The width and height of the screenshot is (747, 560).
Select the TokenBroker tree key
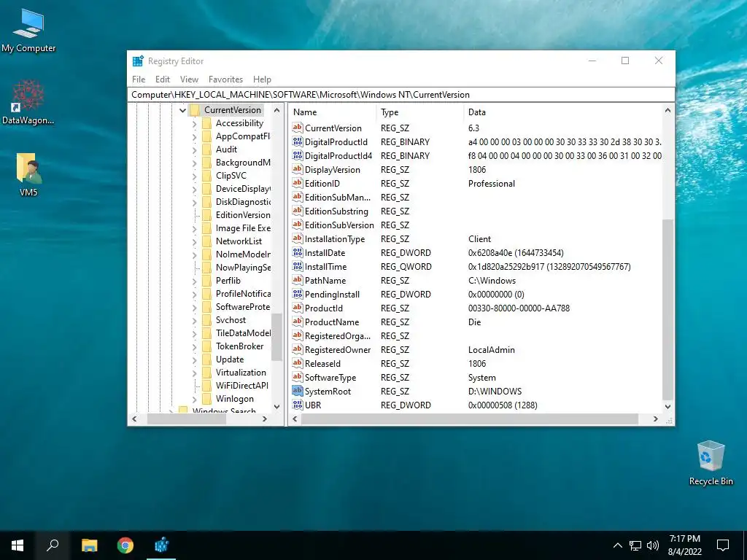[239, 346]
